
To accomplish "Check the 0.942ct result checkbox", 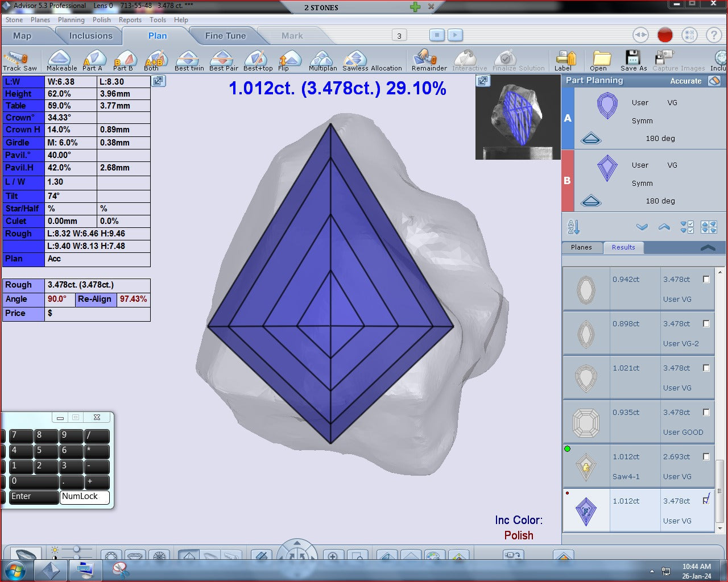I will click(706, 280).
